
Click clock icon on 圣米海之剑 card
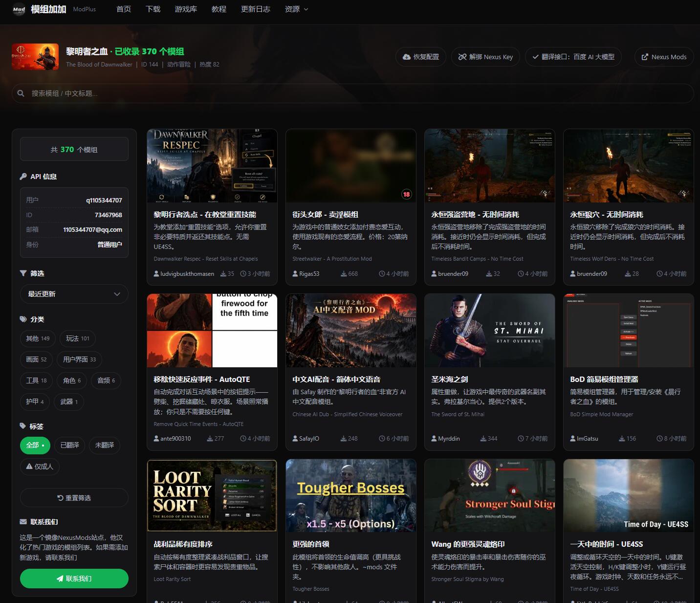tap(521, 439)
